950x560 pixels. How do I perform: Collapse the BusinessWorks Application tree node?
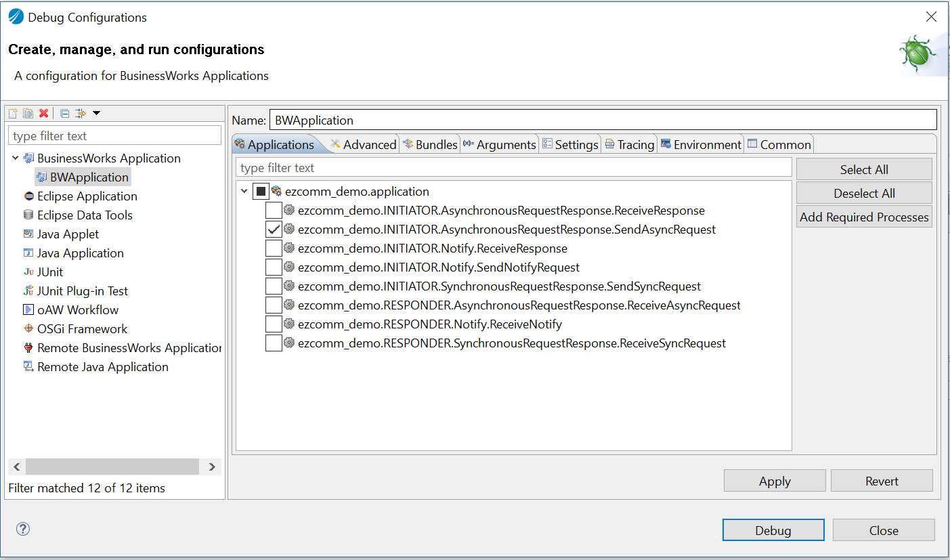click(x=16, y=158)
